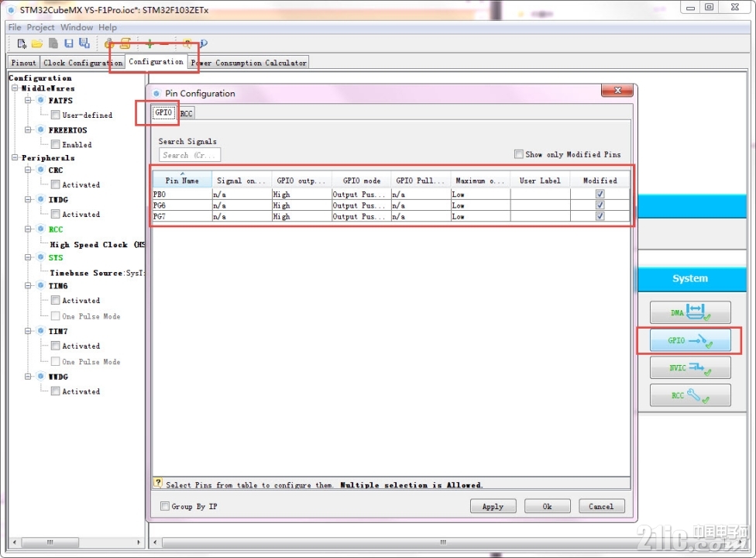Open the File menu
The width and height of the screenshot is (756, 558).
15,27
